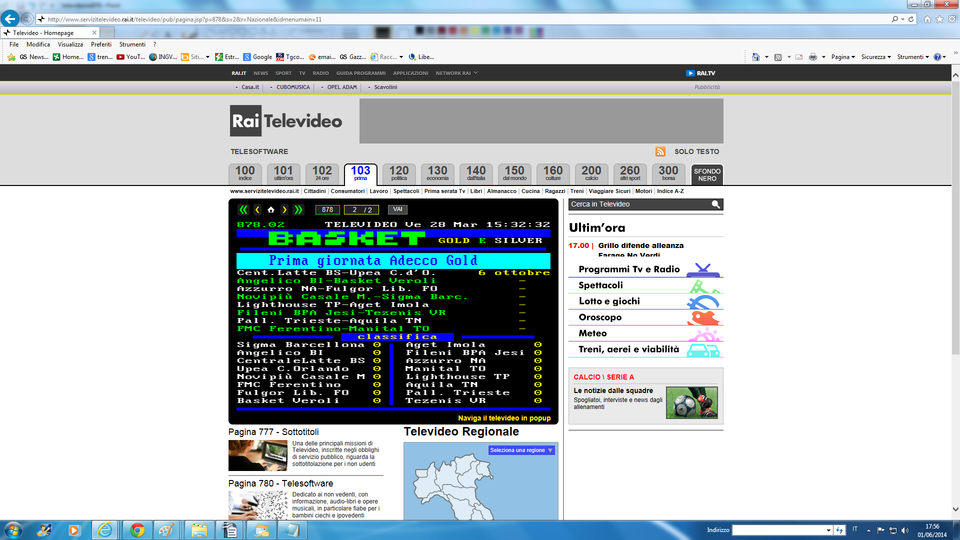Open the File menu
Image resolution: width=960 pixels, height=540 pixels.
(x=13, y=44)
